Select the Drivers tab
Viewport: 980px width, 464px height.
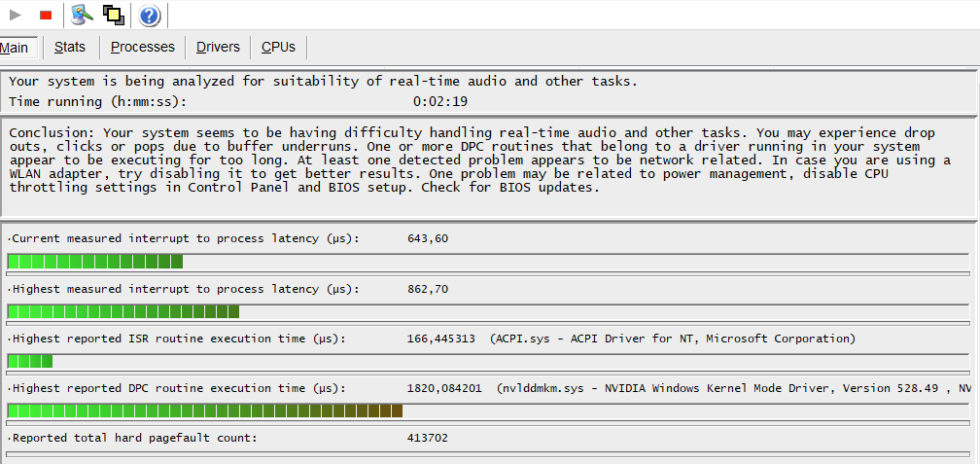point(218,48)
